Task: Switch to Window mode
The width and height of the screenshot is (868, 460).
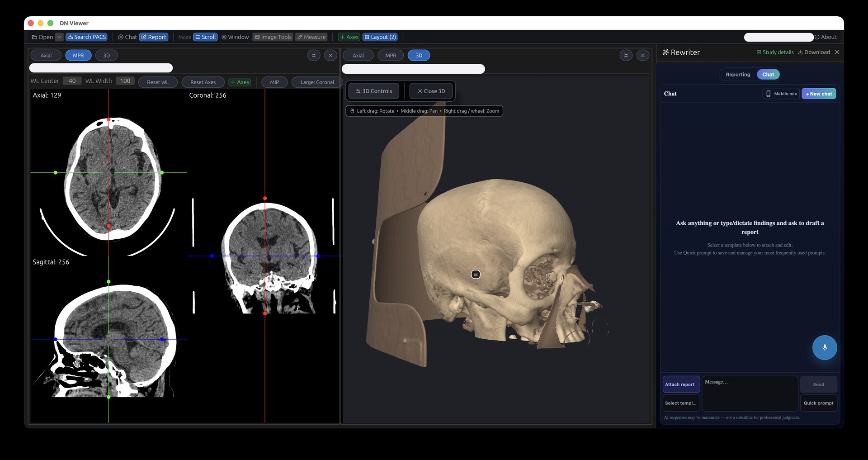Action: [235, 37]
